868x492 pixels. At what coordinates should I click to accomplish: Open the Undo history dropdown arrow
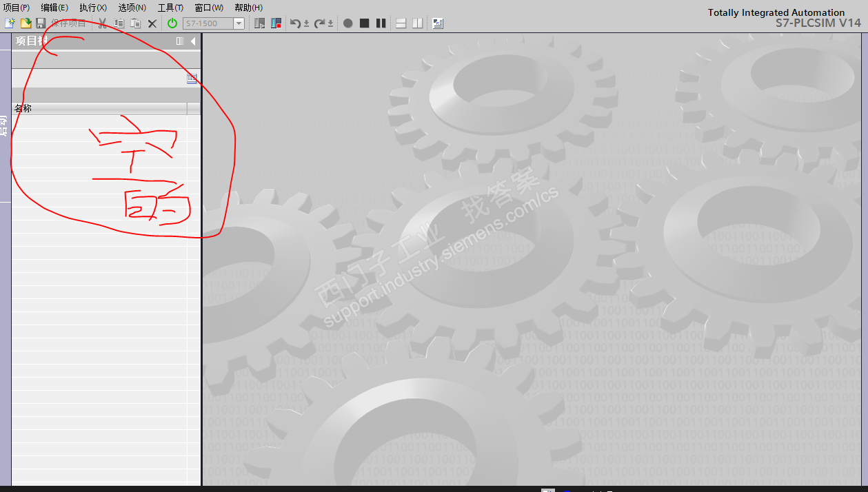[x=307, y=23]
